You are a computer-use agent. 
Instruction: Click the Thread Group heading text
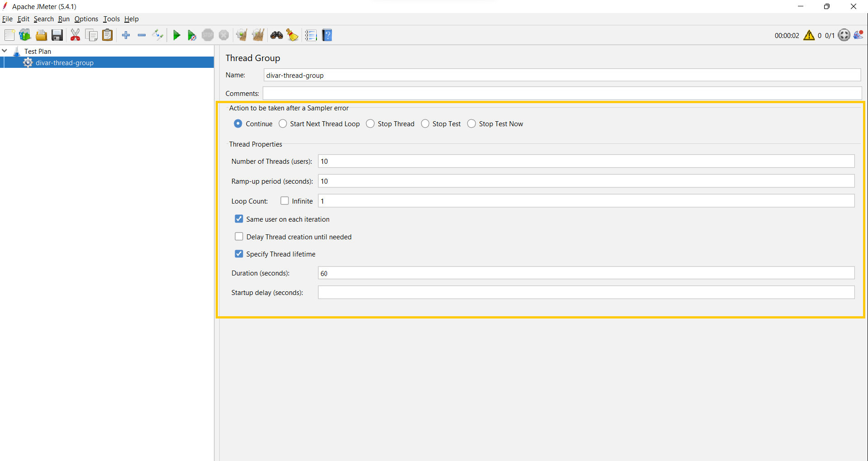[x=253, y=58]
